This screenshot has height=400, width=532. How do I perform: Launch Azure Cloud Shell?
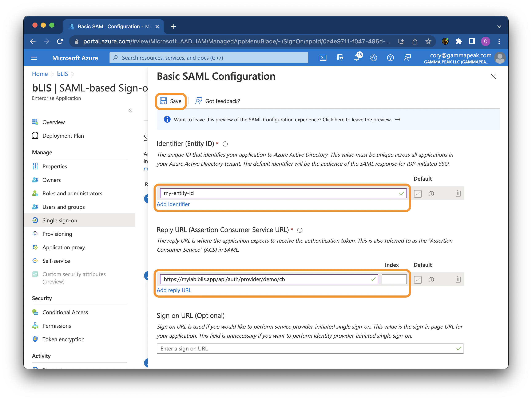pos(323,58)
